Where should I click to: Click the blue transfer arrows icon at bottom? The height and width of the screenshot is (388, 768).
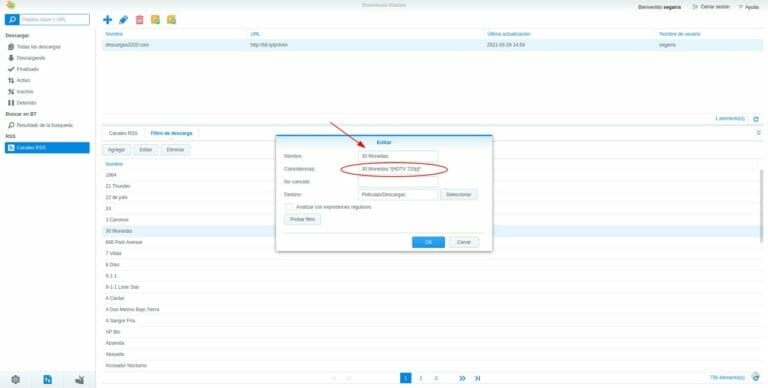[48, 379]
